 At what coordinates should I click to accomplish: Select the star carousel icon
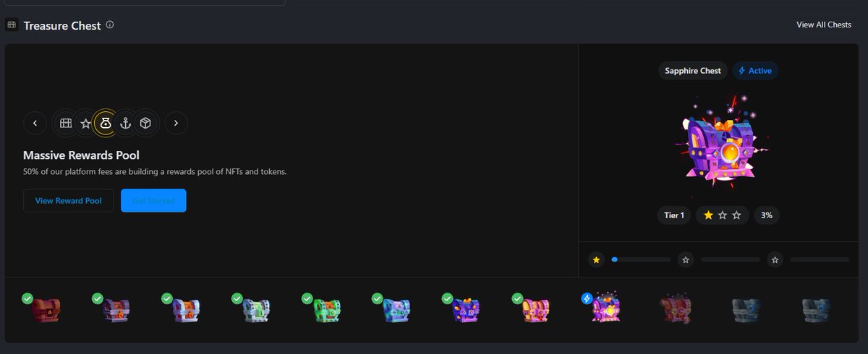point(85,124)
